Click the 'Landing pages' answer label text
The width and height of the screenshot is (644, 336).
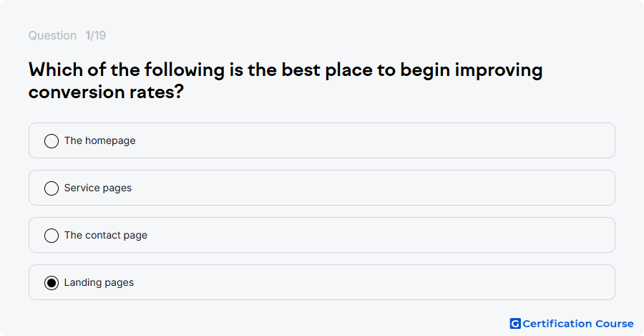coord(99,282)
